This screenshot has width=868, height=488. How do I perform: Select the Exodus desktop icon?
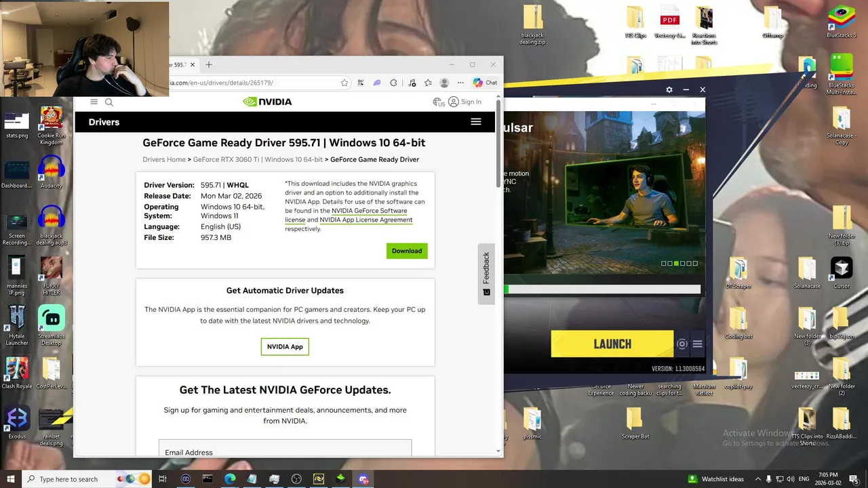(17, 423)
